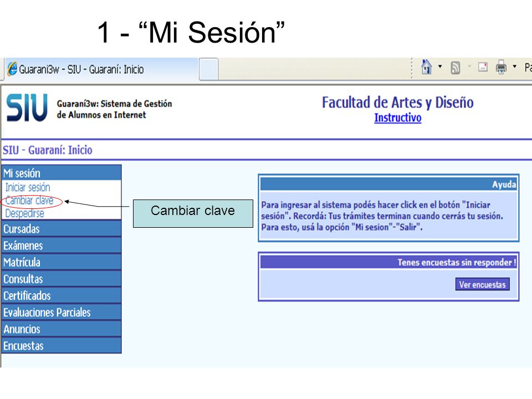Open the Instructivo link
Screen dimensions: 532x399
tap(398, 117)
